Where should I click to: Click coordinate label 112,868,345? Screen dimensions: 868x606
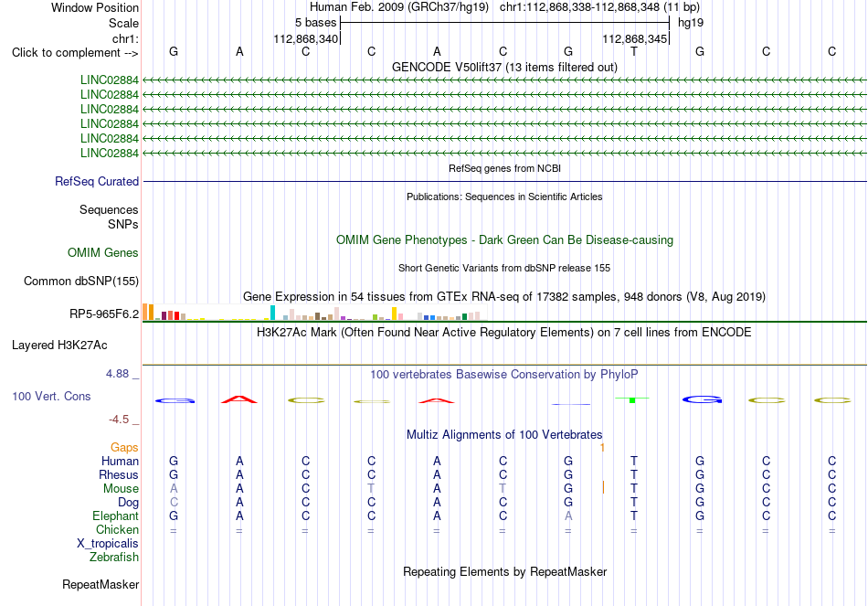tap(634, 38)
